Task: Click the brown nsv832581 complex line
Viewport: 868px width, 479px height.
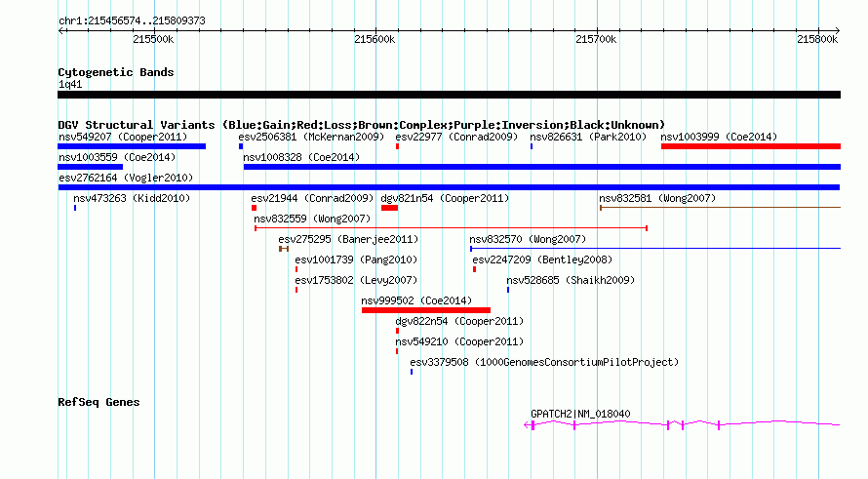Action: click(720, 208)
